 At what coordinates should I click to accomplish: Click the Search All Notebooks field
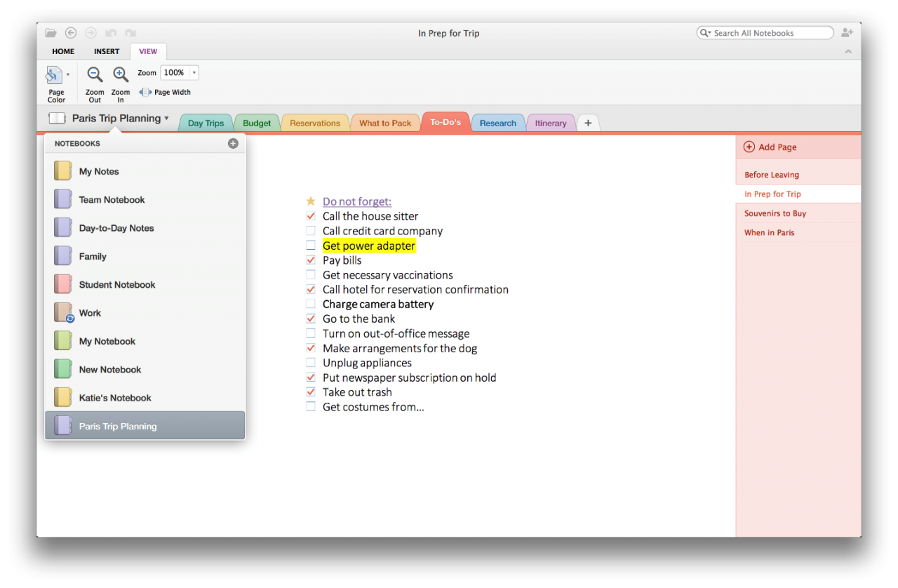coord(770,33)
